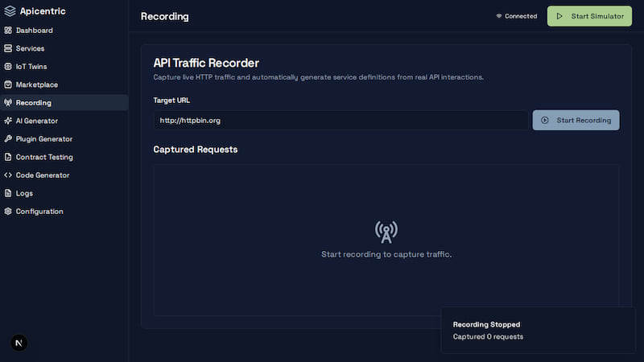Focus the Target URL input field
The width and height of the screenshot is (644, 362).
(x=341, y=120)
